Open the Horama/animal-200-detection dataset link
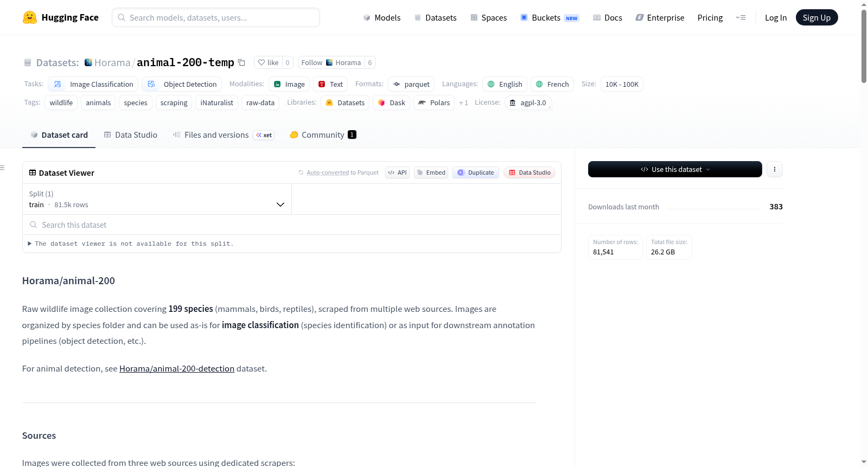 pos(177,368)
